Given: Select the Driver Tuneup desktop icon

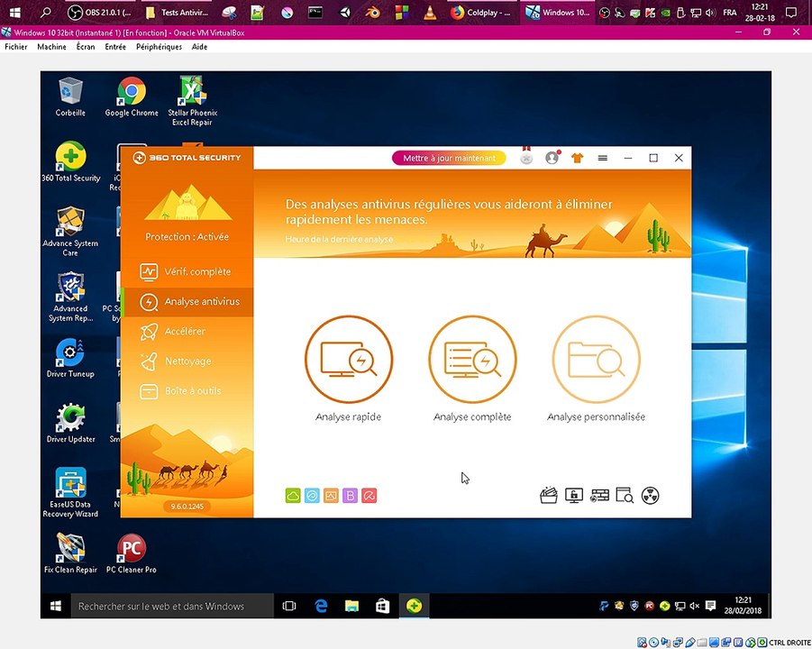Looking at the screenshot, I should coord(70,357).
